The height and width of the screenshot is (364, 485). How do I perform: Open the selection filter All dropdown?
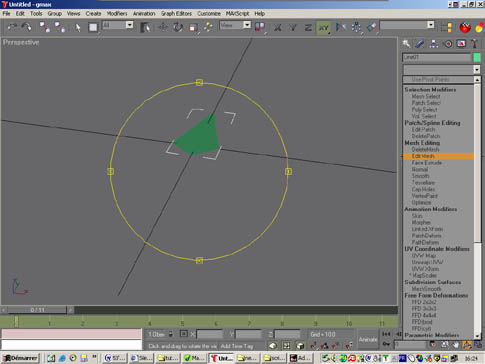[x=130, y=25]
